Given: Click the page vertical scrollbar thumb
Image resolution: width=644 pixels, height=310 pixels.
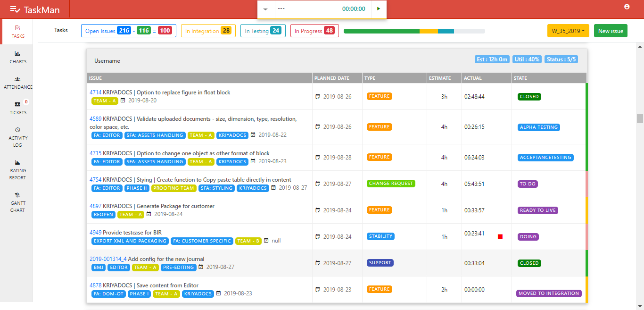Looking at the screenshot, I should click(x=640, y=118).
